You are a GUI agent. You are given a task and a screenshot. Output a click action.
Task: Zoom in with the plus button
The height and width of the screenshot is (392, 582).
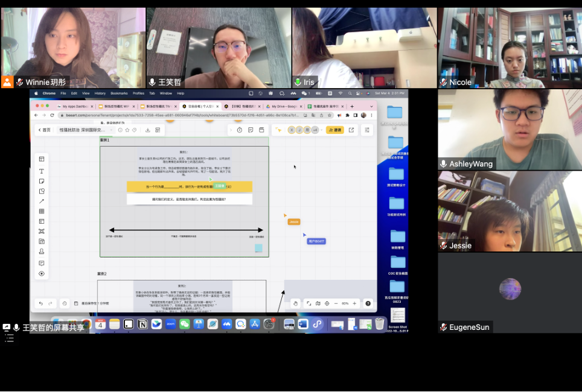pyautogui.click(x=354, y=303)
